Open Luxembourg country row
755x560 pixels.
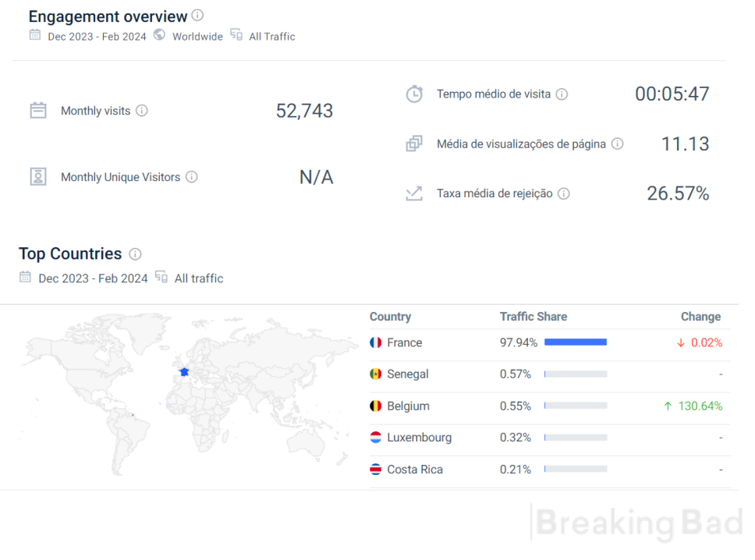point(550,438)
